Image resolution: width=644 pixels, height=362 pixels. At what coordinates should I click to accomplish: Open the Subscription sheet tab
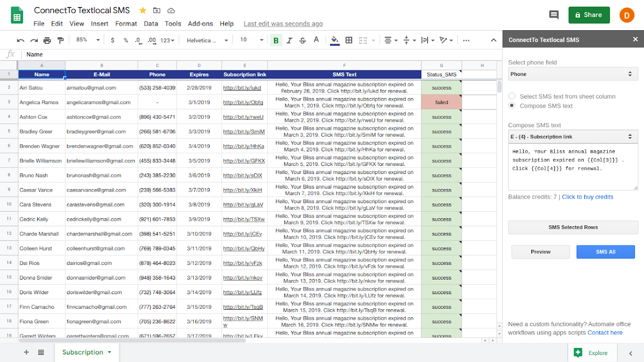coord(83,352)
